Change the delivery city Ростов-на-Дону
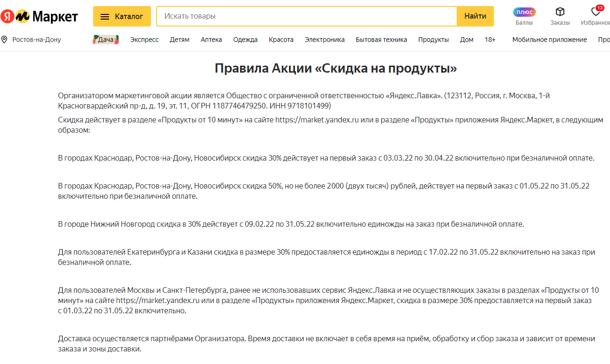 tap(37, 40)
